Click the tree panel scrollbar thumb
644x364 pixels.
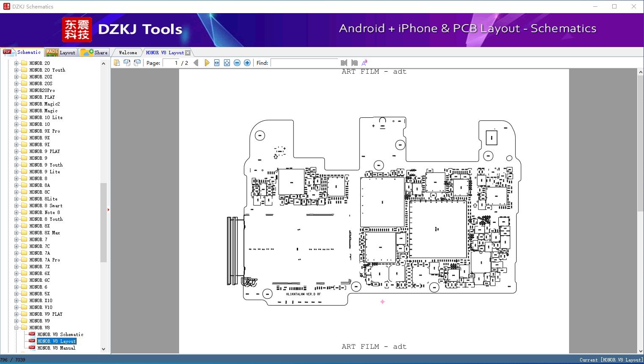(x=103, y=222)
